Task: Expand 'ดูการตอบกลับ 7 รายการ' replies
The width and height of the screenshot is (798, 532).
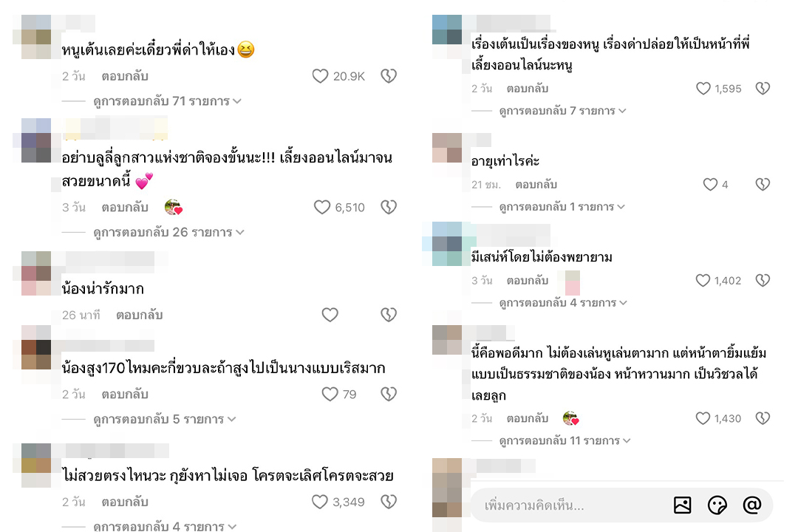Action: pyautogui.click(x=562, y=111)
